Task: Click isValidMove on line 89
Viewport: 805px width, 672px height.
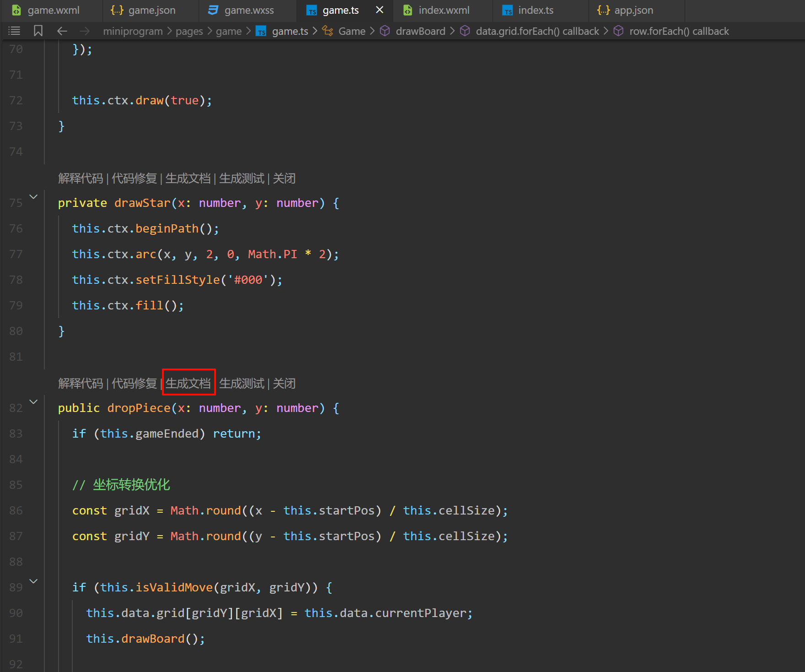Action: pos(174,587)
